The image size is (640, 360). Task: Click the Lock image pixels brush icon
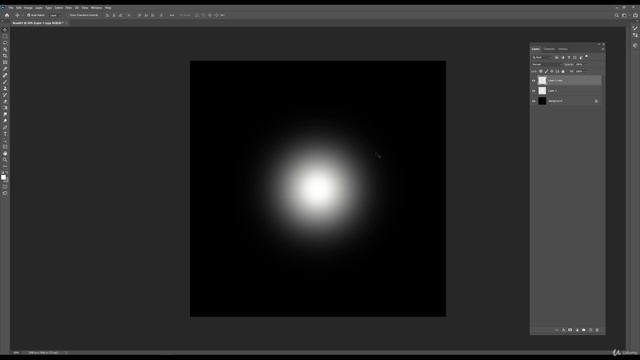(x=547, y=71)
